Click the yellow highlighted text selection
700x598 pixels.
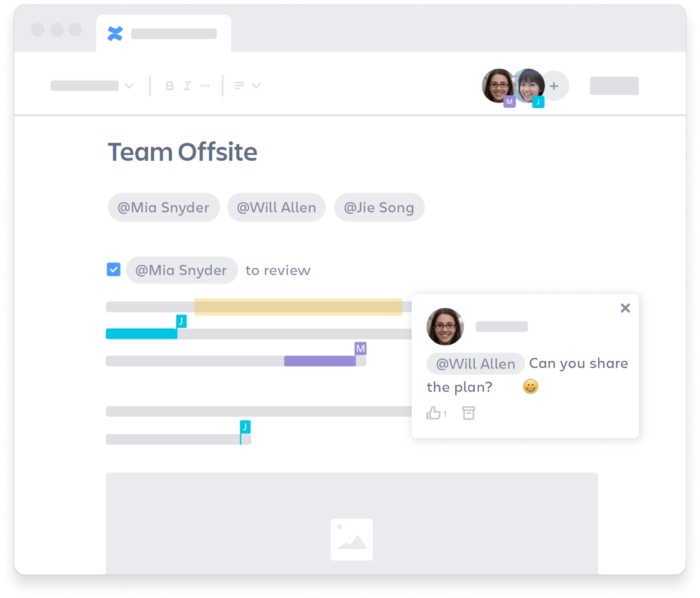(x=298, y=307)
